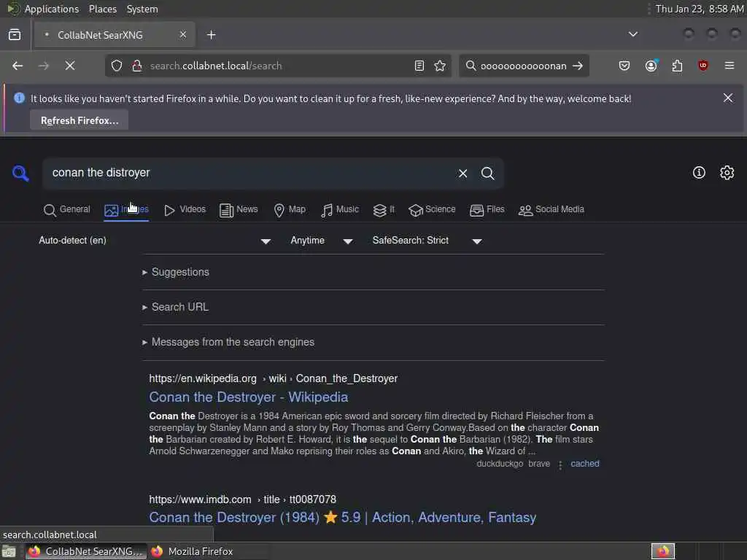
Task: Open the cached link of Wikipedia result
Action: [584, 463]
